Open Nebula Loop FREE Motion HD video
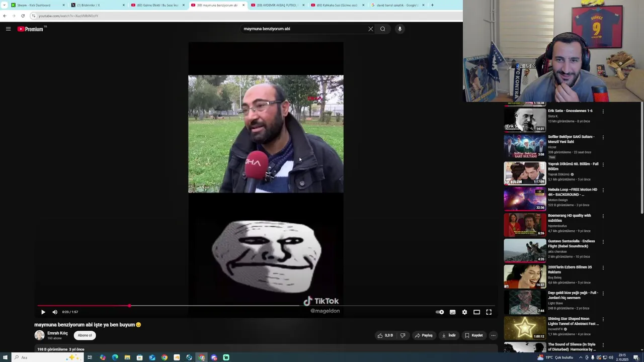Screen dimensions: 644x362 coord(573,192)
